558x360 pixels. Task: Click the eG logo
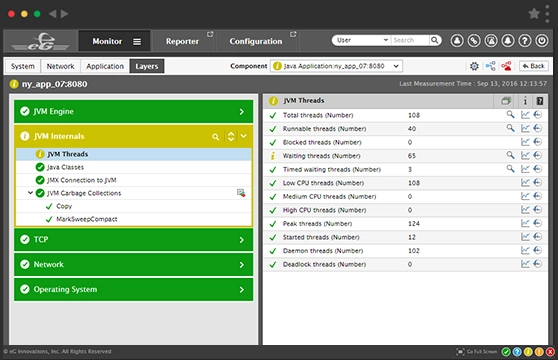(x=41, y=42)
